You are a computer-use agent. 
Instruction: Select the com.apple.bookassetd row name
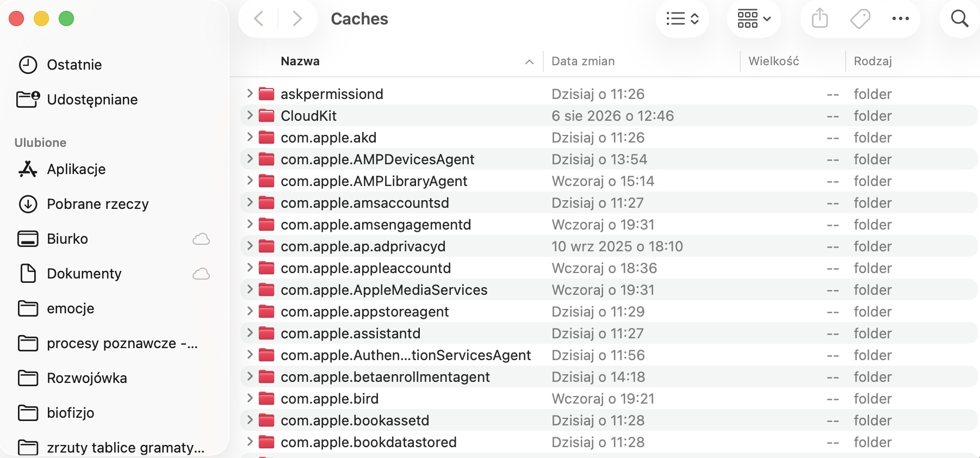(x=355, y=420)
